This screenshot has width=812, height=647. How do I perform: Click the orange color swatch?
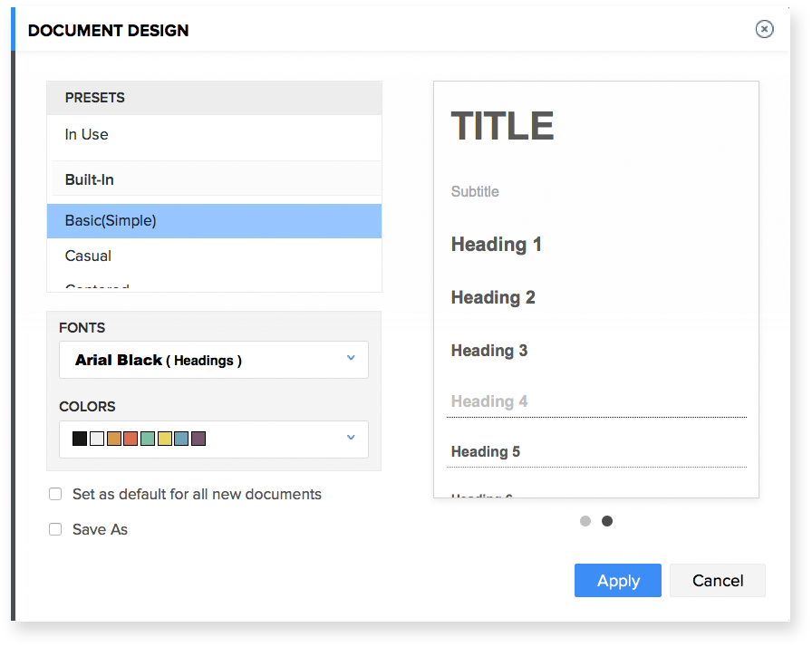(x=113, y=439)
